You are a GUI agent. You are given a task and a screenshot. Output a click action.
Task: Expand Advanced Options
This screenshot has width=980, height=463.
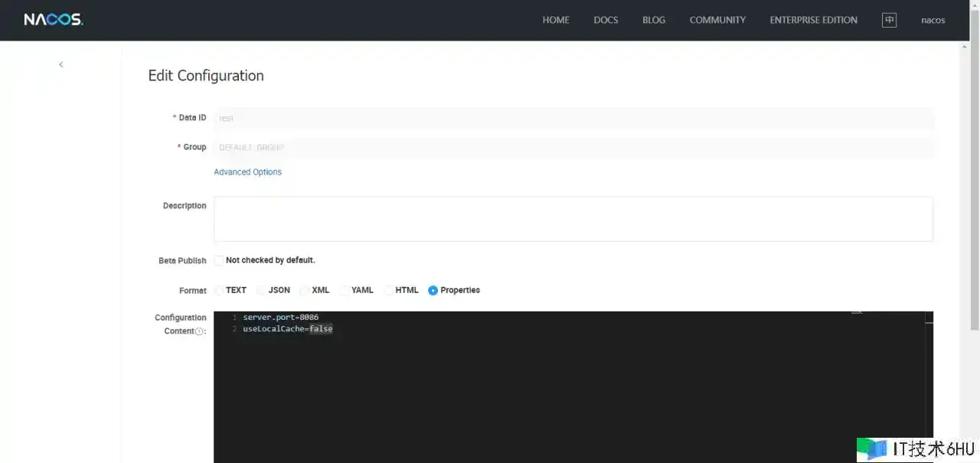(247, 172)
